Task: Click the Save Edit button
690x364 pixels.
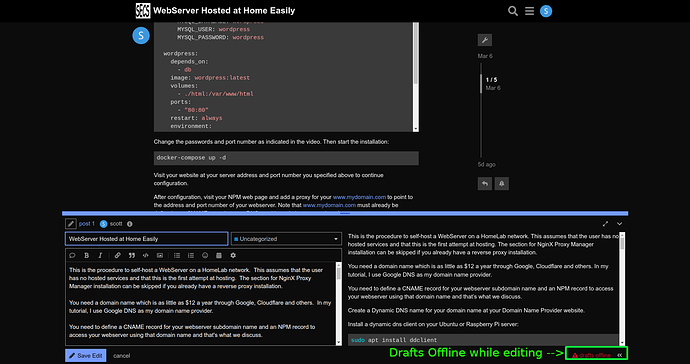Action: [86, 356]
